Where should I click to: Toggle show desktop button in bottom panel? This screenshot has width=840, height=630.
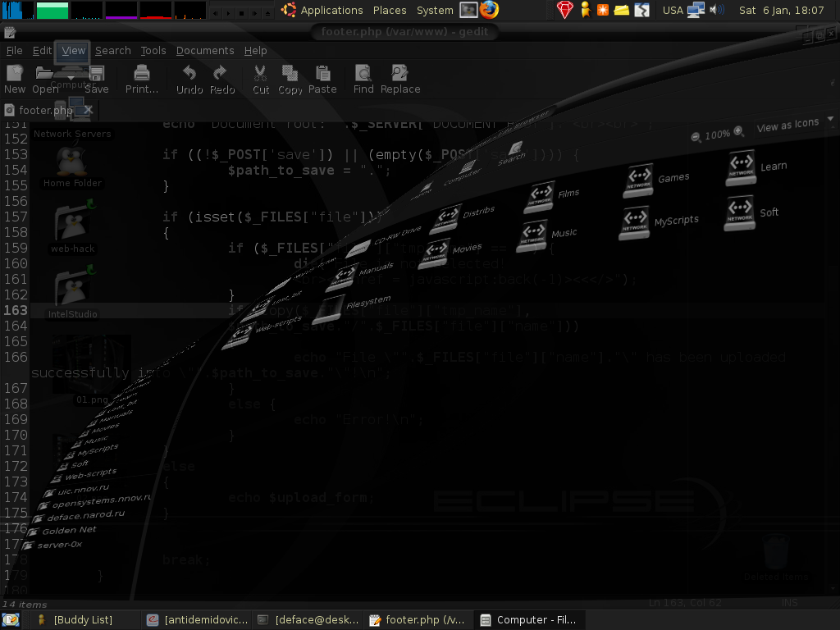[11, 619]
